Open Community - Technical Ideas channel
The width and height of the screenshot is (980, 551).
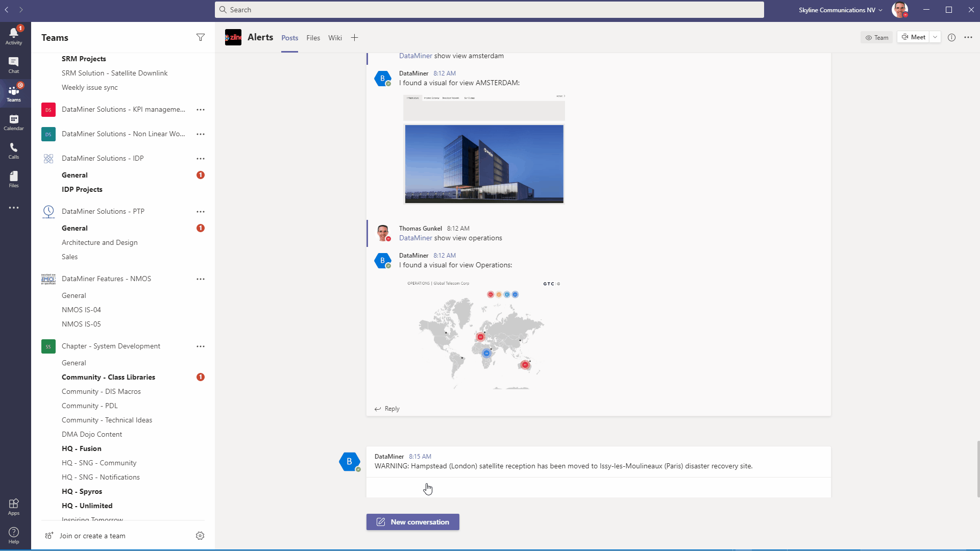[107, 420]
